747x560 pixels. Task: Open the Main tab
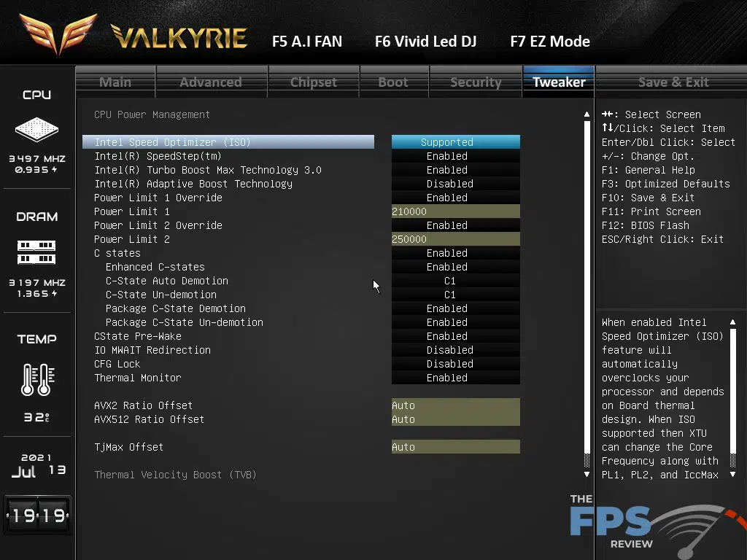pos(115,82)
